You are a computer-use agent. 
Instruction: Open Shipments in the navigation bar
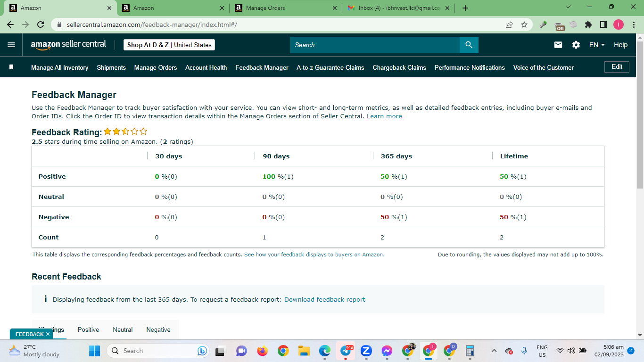point(111,67)
